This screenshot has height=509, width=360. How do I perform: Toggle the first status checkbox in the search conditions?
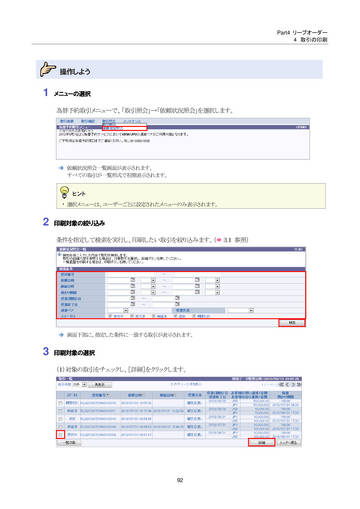pos(110,316)
